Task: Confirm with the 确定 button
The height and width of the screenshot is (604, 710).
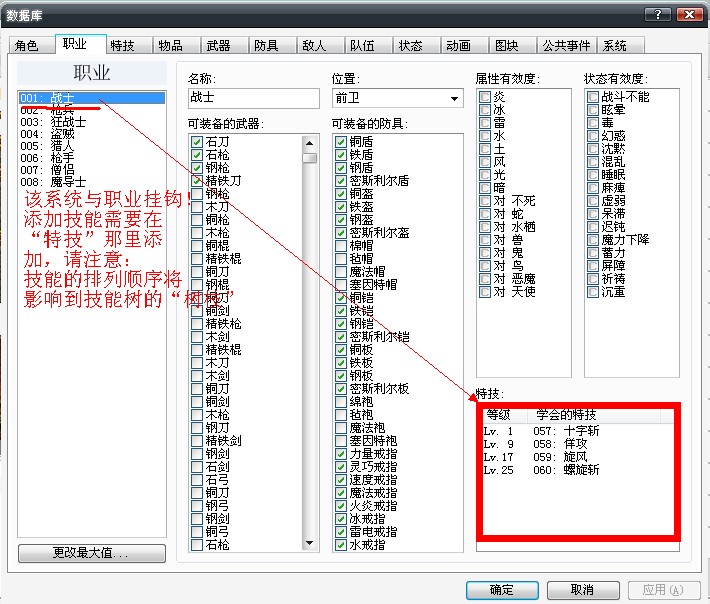Action: [502, 590]
